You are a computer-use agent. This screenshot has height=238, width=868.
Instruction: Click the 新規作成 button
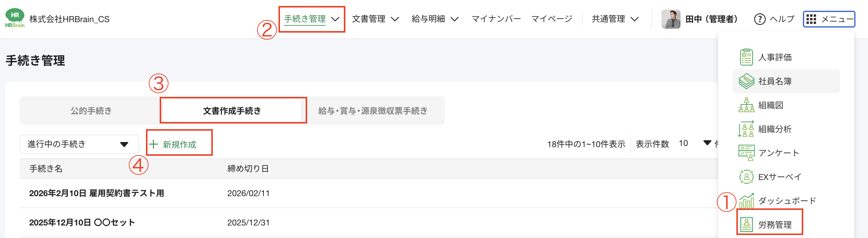[x=179, y=144]
